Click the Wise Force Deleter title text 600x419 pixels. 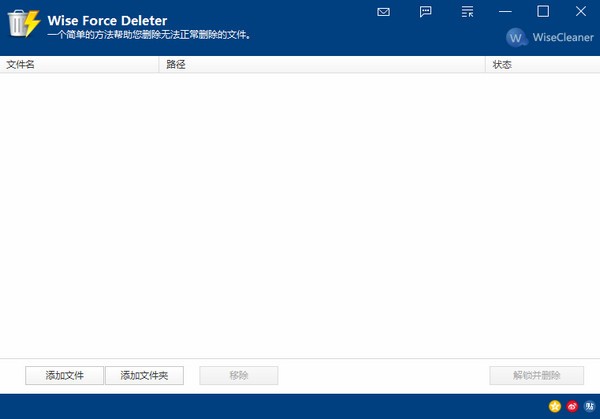click(107, 20)
